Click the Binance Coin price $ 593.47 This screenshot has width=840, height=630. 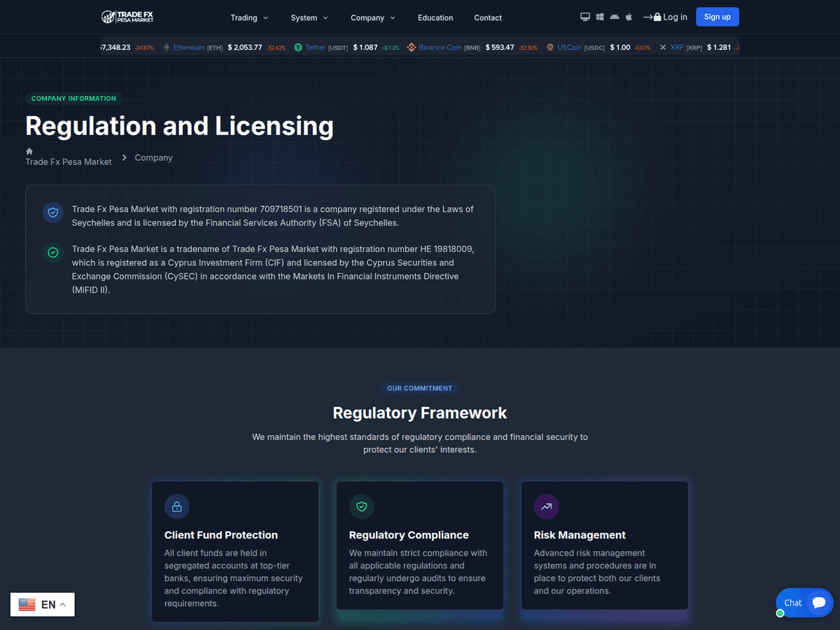click(x=500, y=48)
